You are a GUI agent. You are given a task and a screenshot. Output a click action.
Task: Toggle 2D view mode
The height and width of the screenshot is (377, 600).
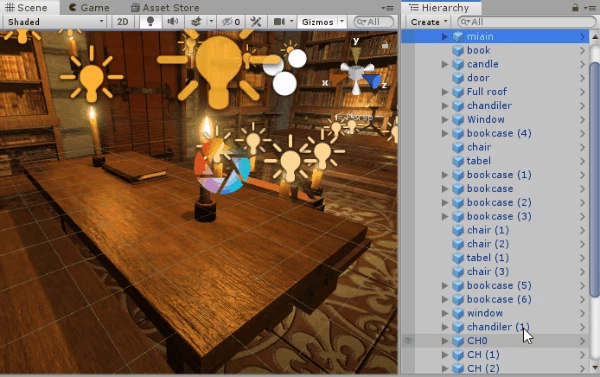pyautogui.click(x=122, y=22)
